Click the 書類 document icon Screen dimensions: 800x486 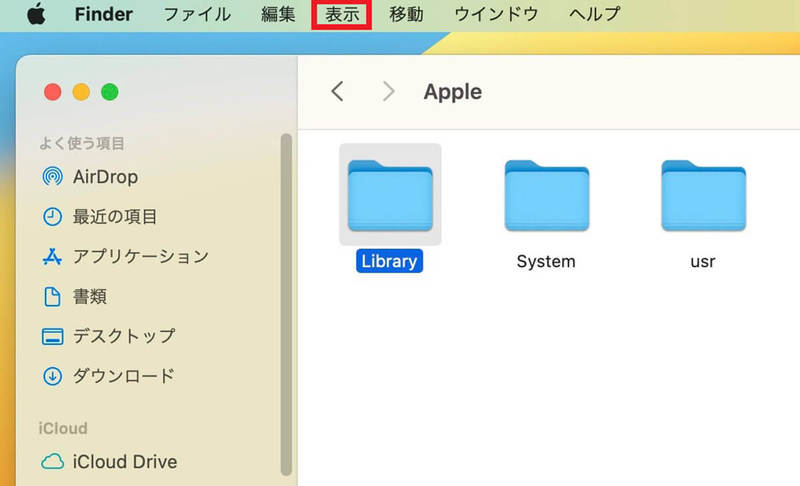pos(52,296)
